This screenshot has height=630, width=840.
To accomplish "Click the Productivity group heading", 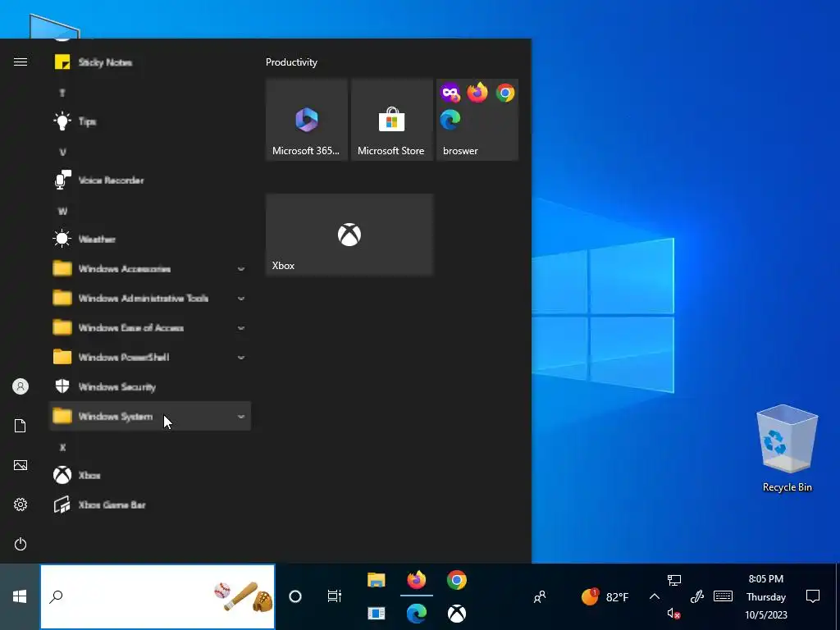I will tap(291, 62).
